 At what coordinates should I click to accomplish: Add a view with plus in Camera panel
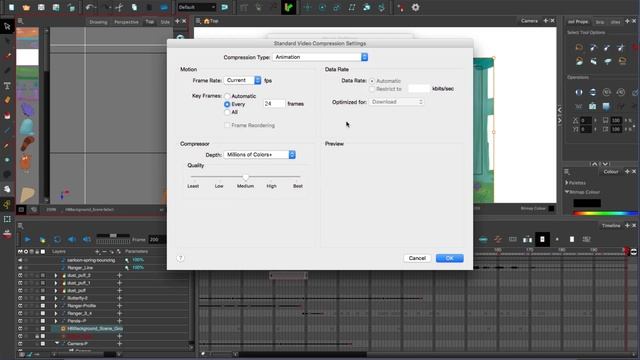pos(545,21)
